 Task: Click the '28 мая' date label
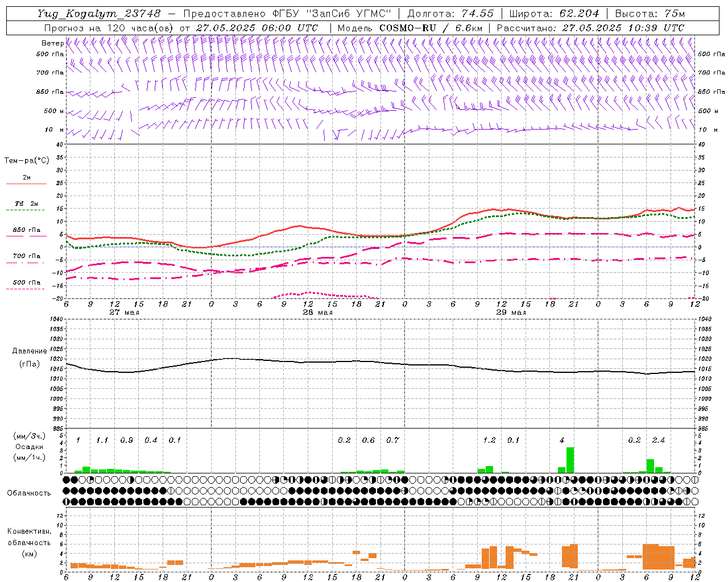[x=318, y=313]
